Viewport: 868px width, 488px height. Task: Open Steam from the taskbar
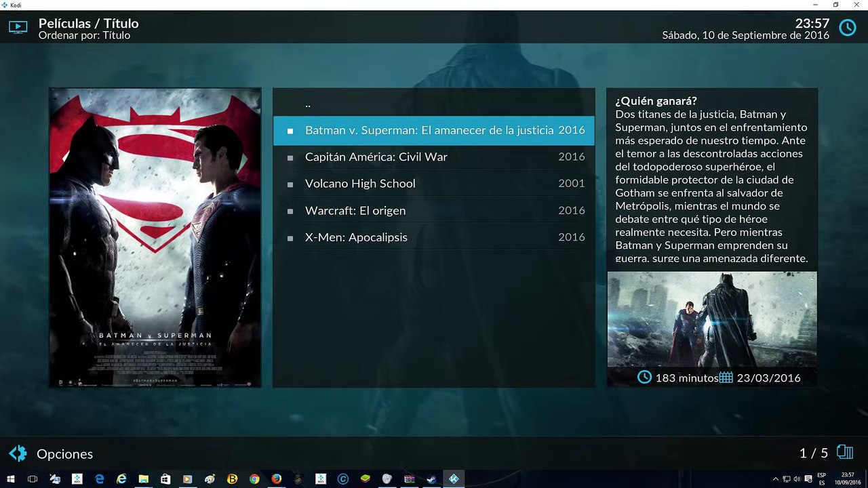431,479
